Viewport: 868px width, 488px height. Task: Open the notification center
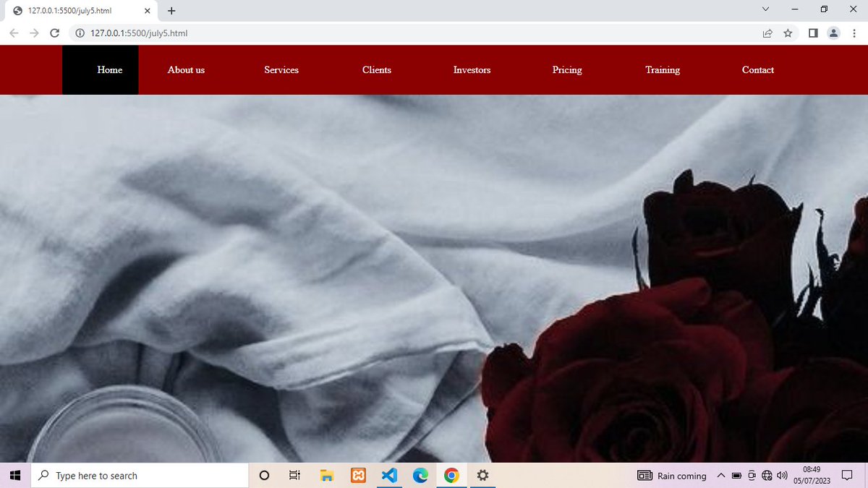(848, 476)
